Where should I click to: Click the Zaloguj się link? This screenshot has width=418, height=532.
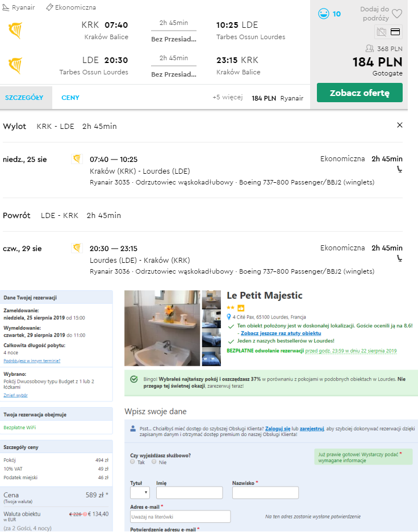pos(278,429)
